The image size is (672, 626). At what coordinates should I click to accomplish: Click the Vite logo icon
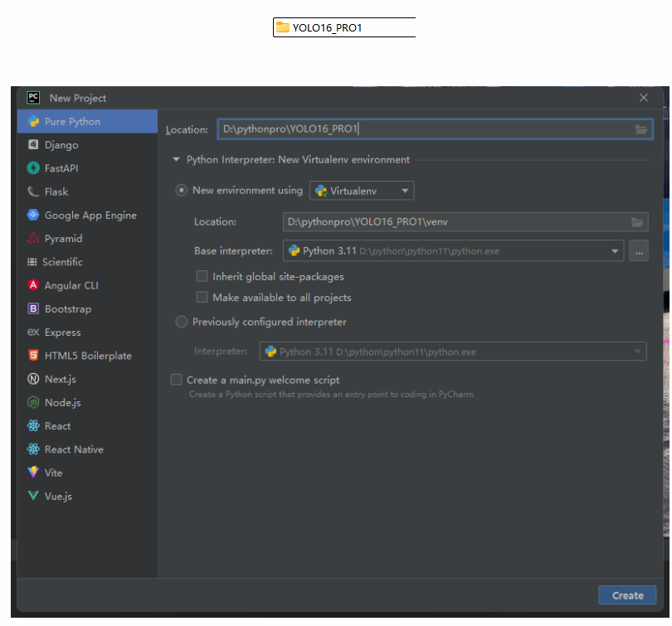tap(33, 473)
